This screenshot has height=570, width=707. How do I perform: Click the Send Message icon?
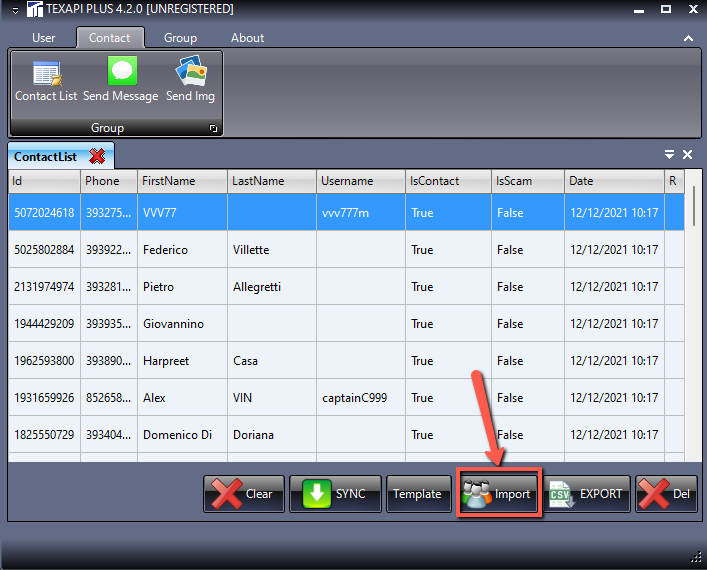coord(121,80)
